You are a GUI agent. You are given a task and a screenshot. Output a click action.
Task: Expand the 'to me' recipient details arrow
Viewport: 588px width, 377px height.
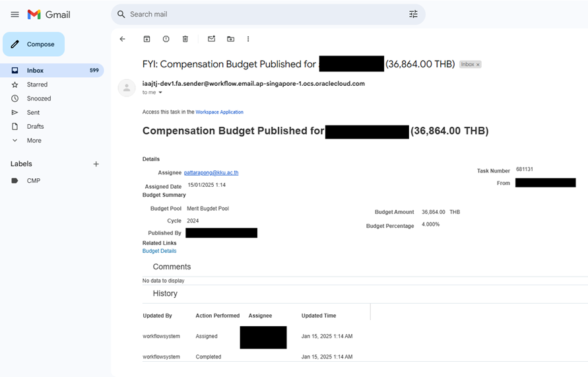[160, 93]
